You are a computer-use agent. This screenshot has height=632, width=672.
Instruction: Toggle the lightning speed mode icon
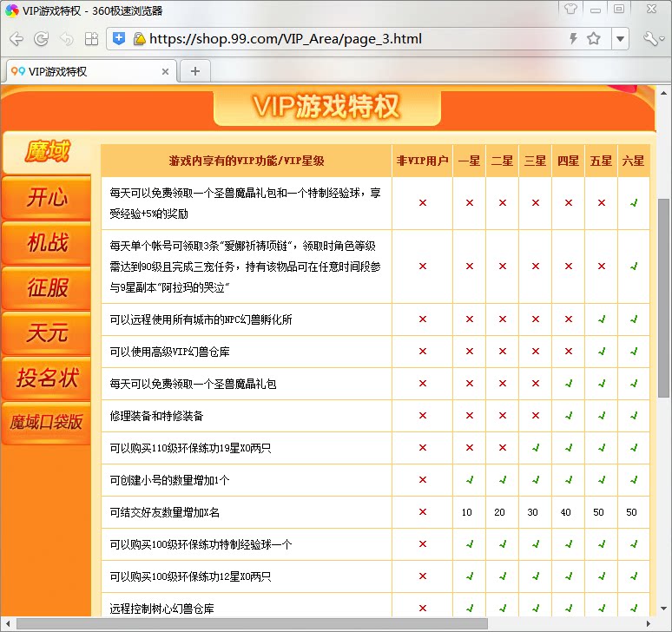click(x=573, y=38)
